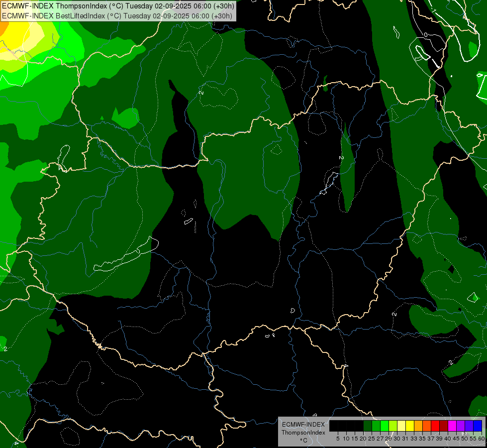
Task: Select the magenta 40–45 legend swatch
Action: tap(452, 426)
